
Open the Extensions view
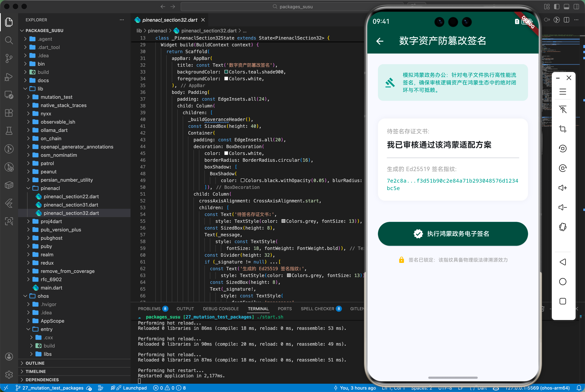tap(9, 113)
